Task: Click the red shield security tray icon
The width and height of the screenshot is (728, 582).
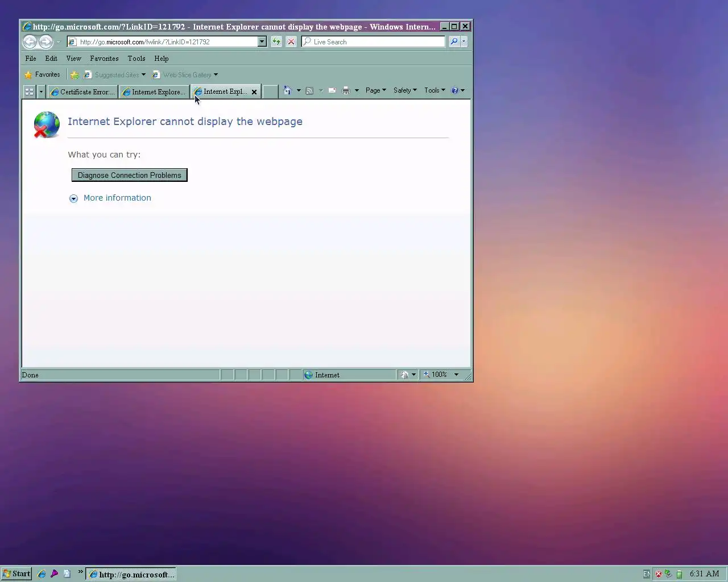Action: click(659, 574)
